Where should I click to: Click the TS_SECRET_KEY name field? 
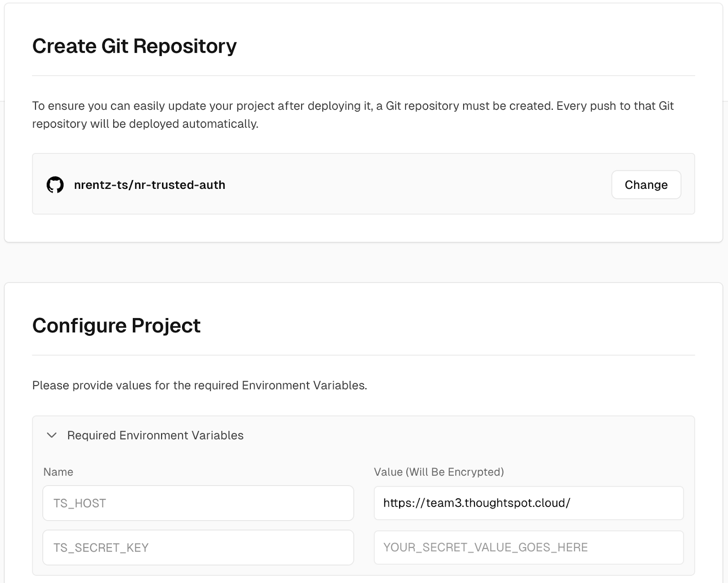[x=198, y=548]
